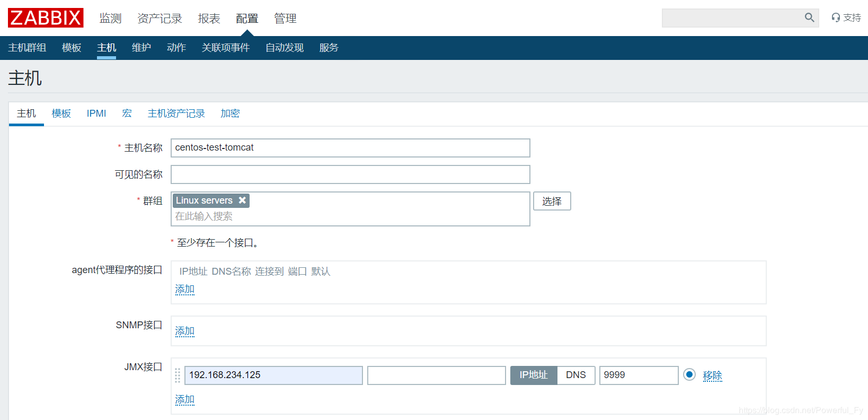Select the 主机 form tab
The height and width of the screenshot is (420, 868).
(x=26, y=113)
